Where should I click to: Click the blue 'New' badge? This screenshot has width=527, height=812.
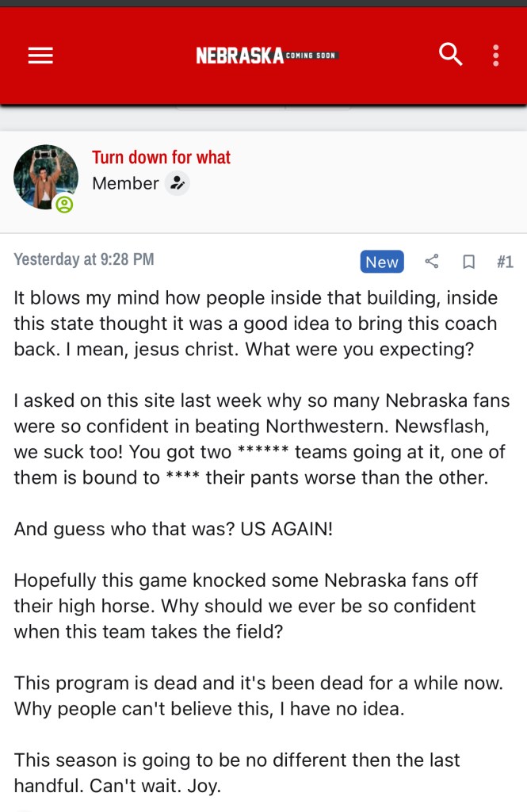(382, 262)
